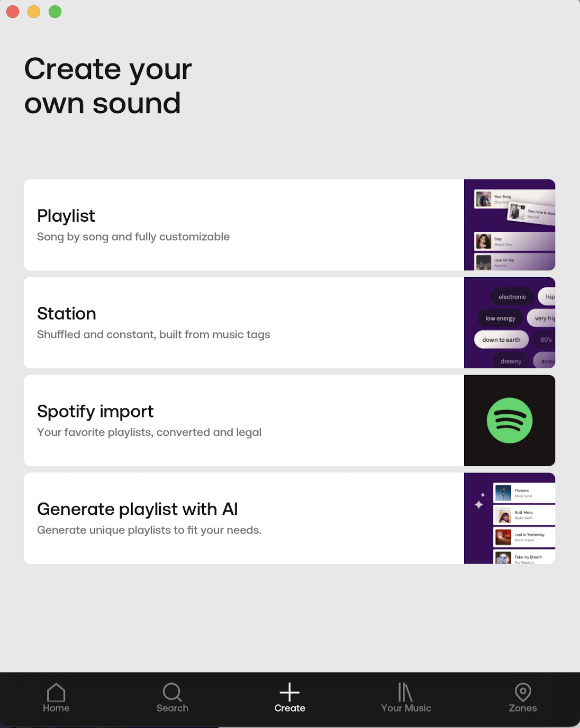580x728 pixels.
Task: Click the AI sparkle stars icon
Action: (x=479, y=502)
